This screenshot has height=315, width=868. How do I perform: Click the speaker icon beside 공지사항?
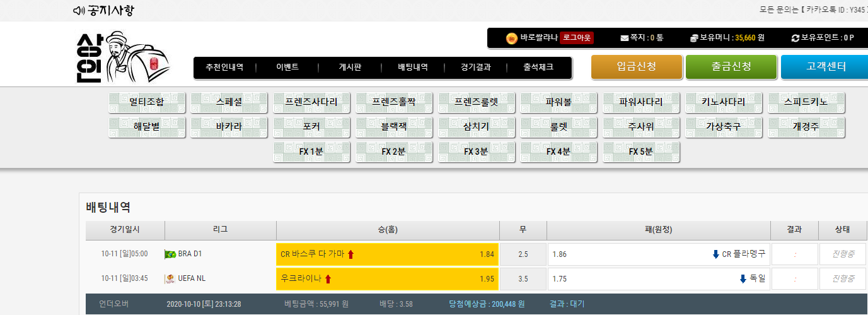point(78,11)
